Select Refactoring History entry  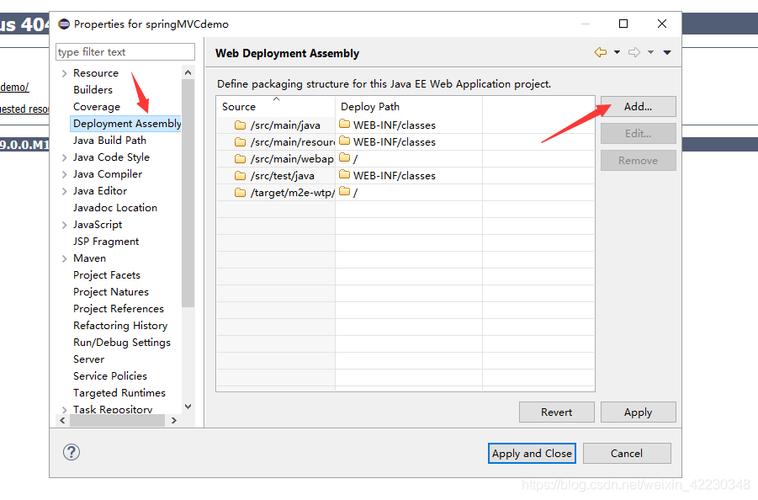120,325
